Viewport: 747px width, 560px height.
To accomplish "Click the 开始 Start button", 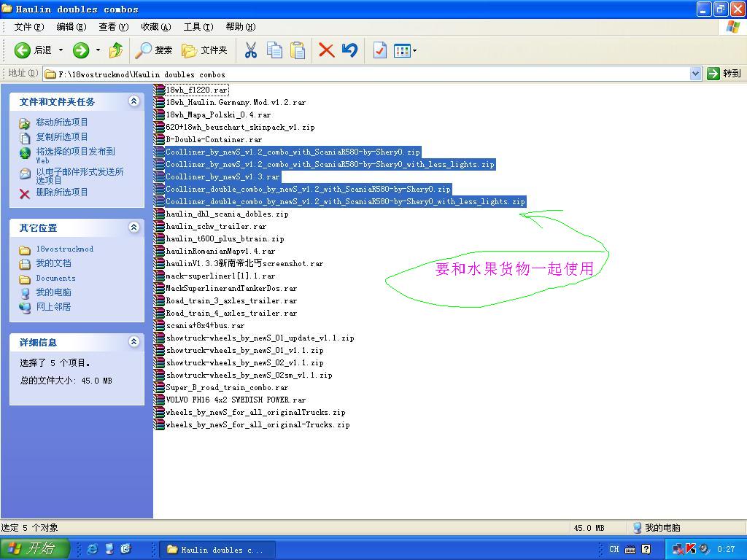I will coord(34,549).
